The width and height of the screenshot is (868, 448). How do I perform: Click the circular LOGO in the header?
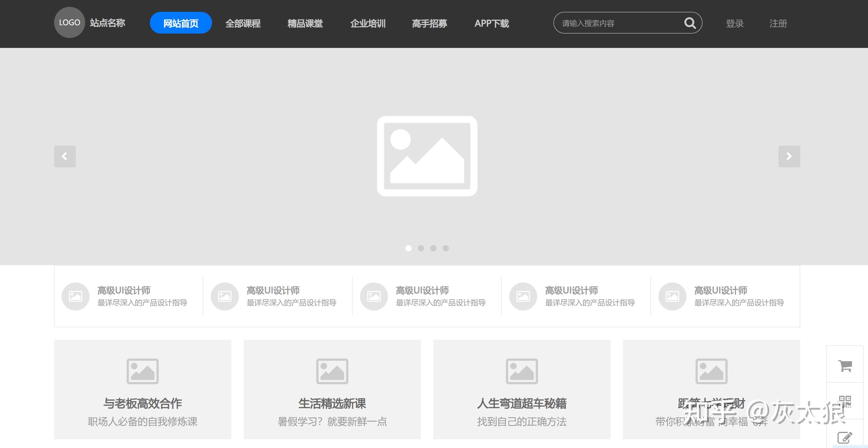69,22
